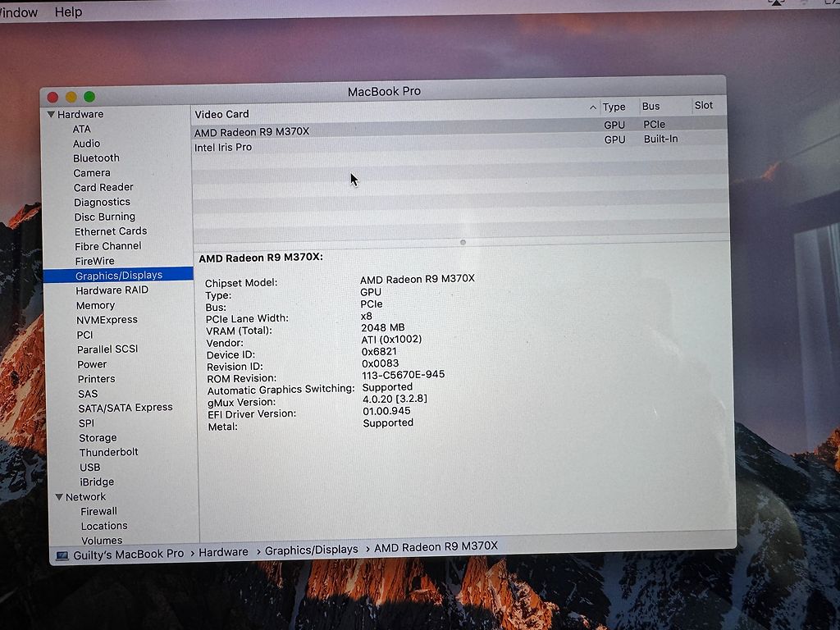Collapse the Hardware section triangle
The image size is (840, 630).
(52, 114)
